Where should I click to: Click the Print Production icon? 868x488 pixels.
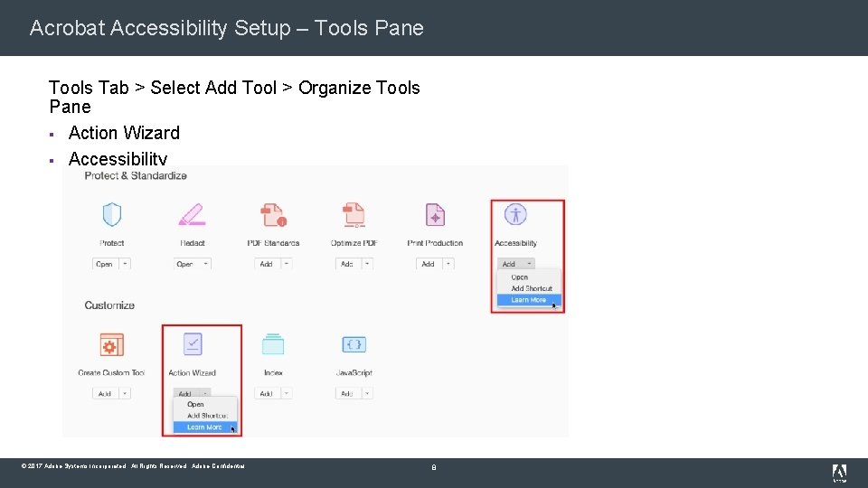pyautogui.click(x=435, y=215)
